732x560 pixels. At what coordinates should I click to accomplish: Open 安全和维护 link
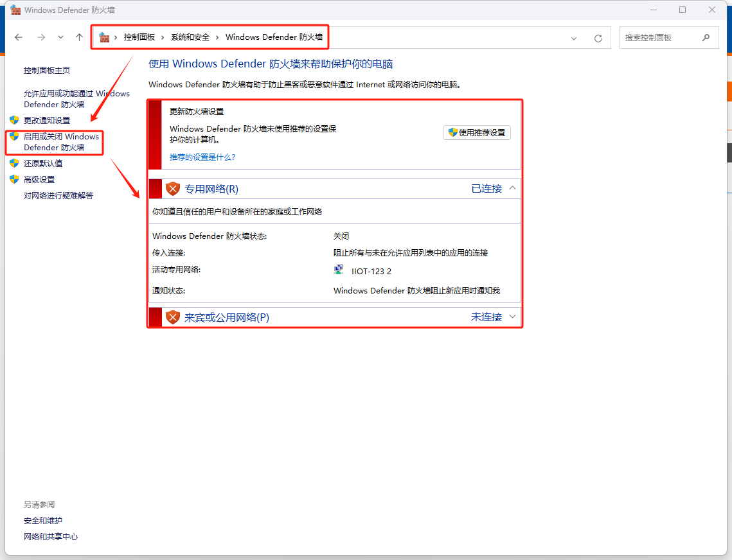[x=43, y=521]
